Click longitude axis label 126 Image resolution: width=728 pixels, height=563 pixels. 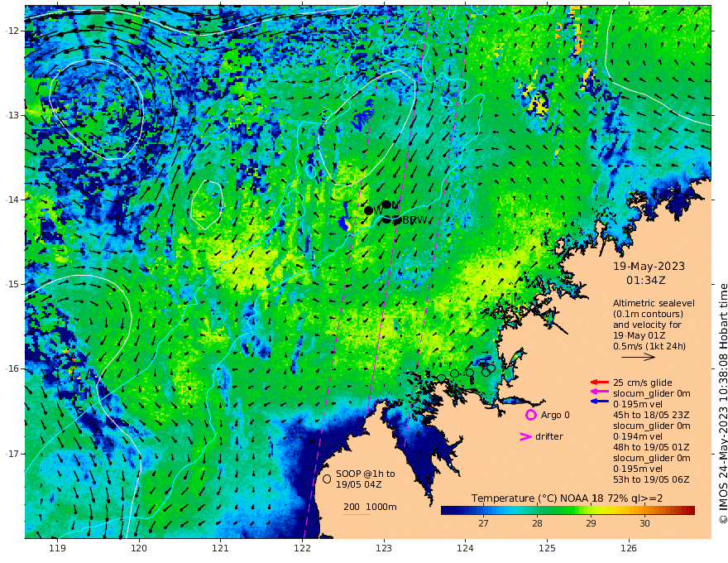pyautogui.click(x=629, y=548)
